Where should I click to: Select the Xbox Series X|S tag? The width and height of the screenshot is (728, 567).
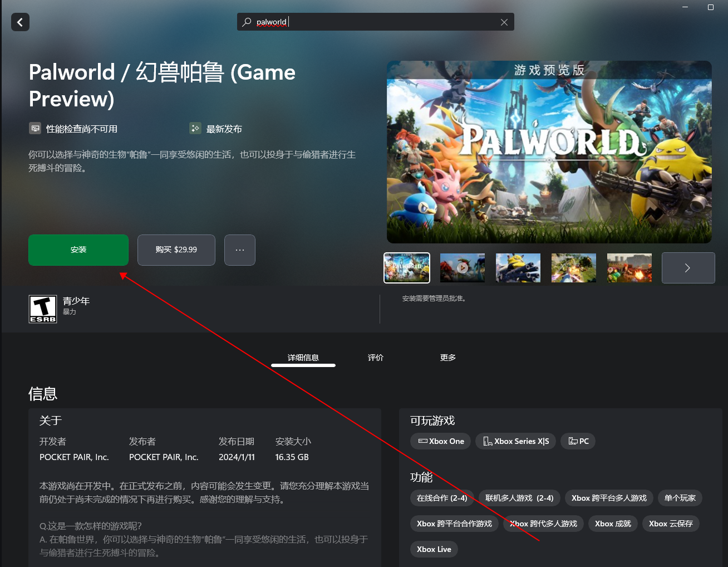(x=515, y=441)
